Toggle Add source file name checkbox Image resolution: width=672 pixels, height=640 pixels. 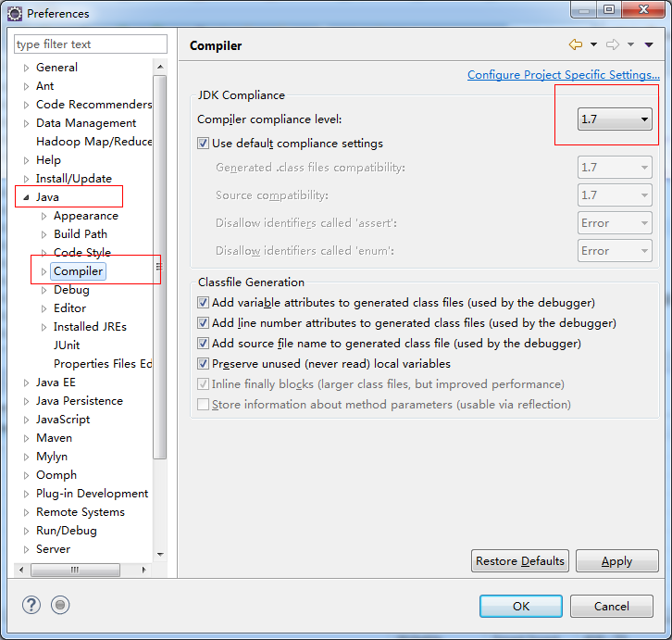[203, 344]
